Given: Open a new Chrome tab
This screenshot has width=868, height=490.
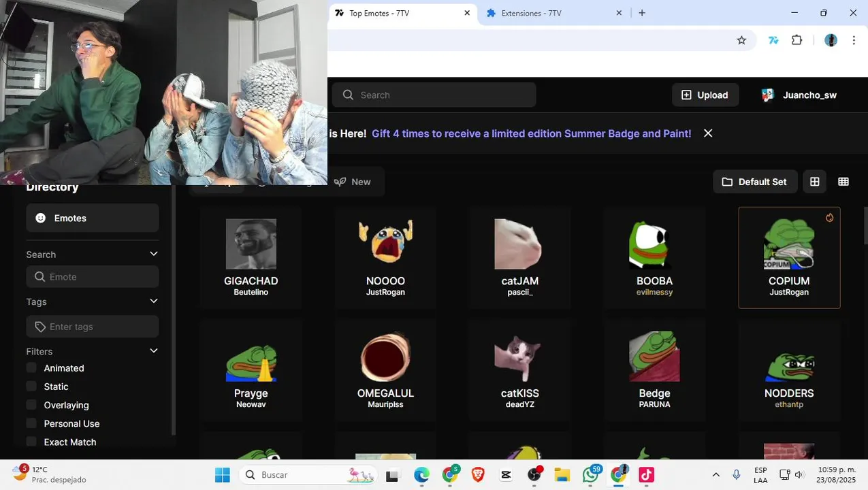Looking at the screenshot, I should [x=642, y=13].
